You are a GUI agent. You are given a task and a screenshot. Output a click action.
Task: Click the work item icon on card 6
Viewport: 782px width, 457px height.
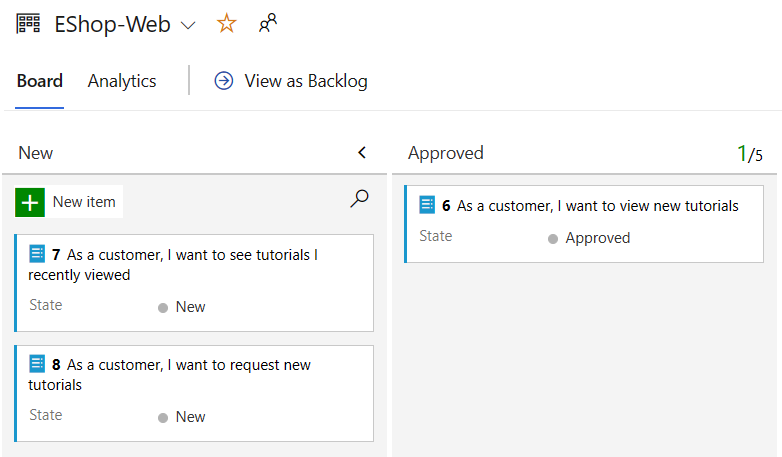(428, 205)
